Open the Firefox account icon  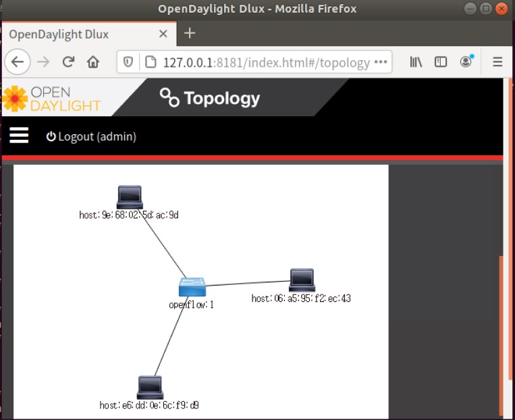[466, 61]
